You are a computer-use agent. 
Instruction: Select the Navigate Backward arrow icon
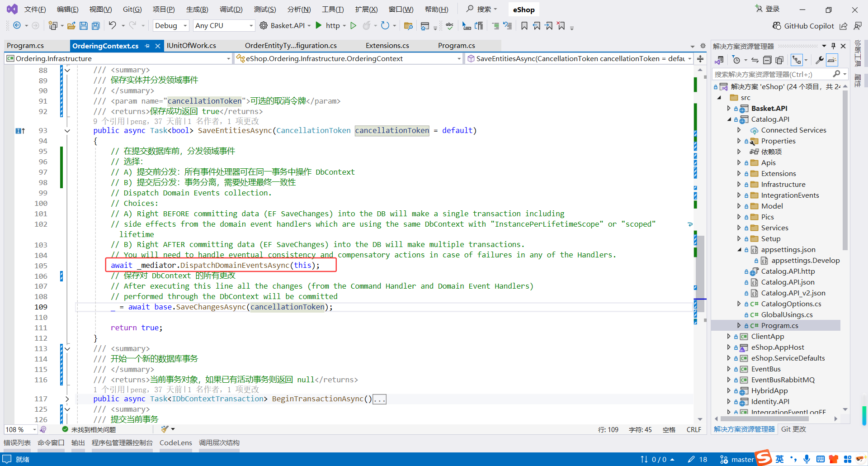(16, 26)
